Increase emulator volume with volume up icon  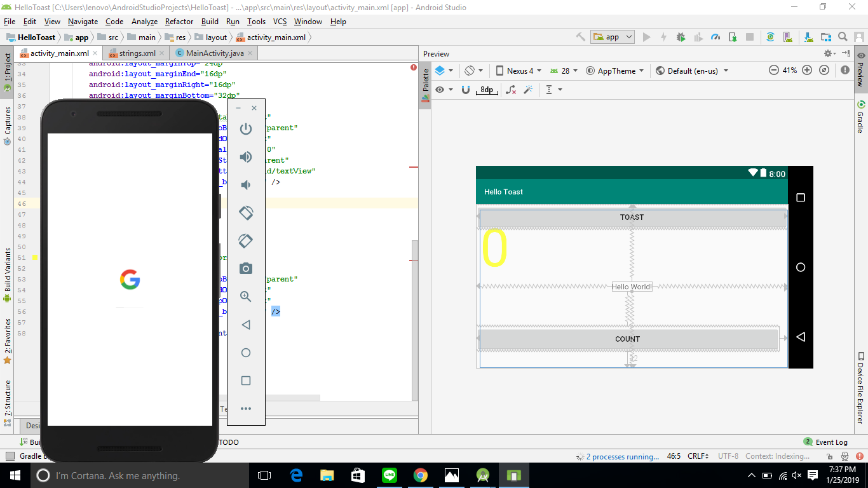point(246,156)
